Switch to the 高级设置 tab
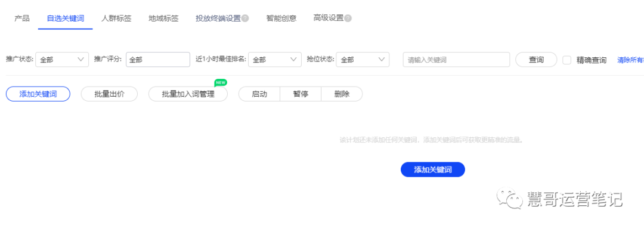 [x=328, y=19]
